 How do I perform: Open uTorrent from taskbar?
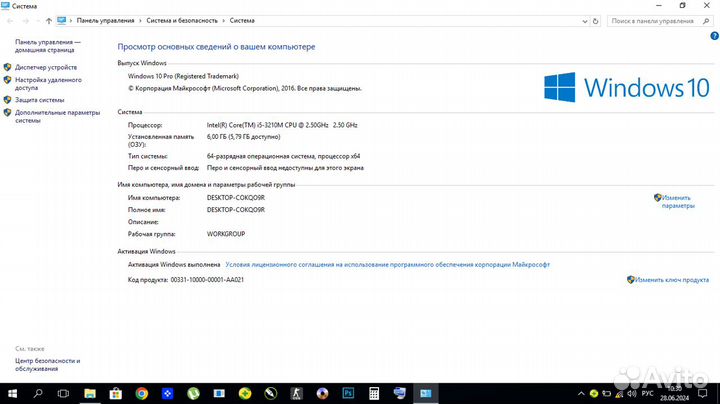point(193,393)
